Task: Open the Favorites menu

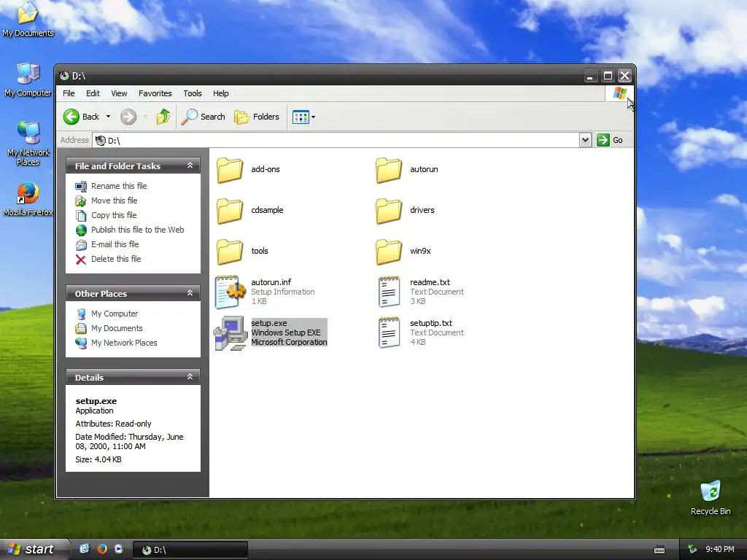Action: click(155, 93)
